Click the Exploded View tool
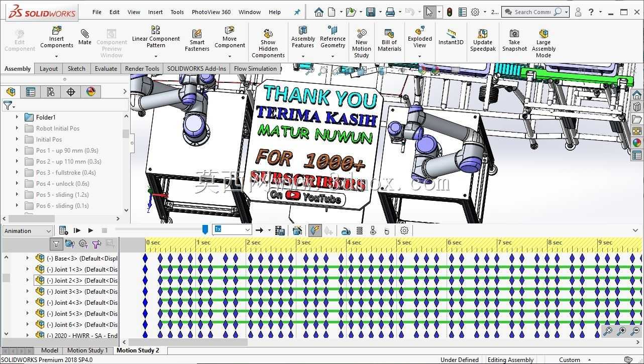644x364 pixels. [420, 37]
